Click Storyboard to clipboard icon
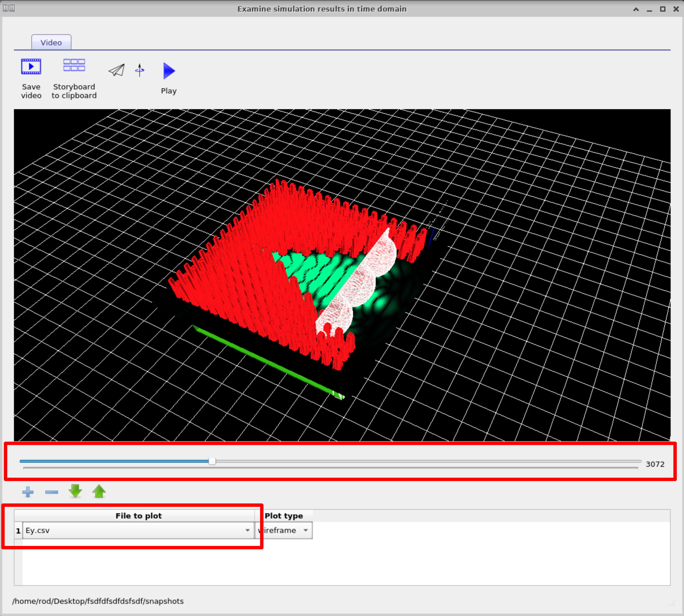The image size is (684, 616). pyautogui.click(x=74, y=65)
